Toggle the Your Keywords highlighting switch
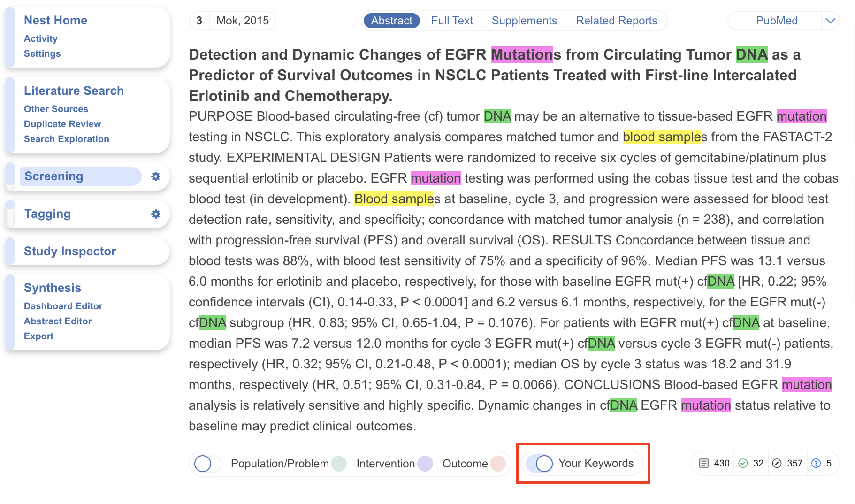 539,464
